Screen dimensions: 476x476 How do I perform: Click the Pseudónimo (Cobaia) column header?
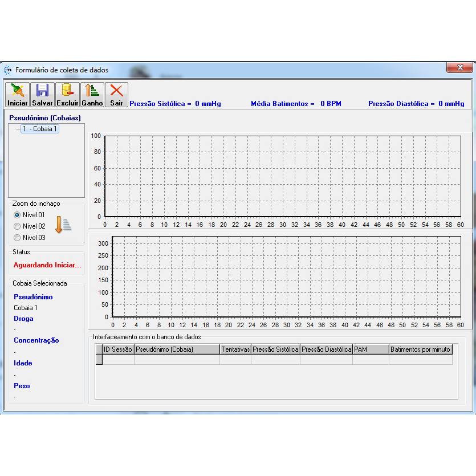(177, 349)
